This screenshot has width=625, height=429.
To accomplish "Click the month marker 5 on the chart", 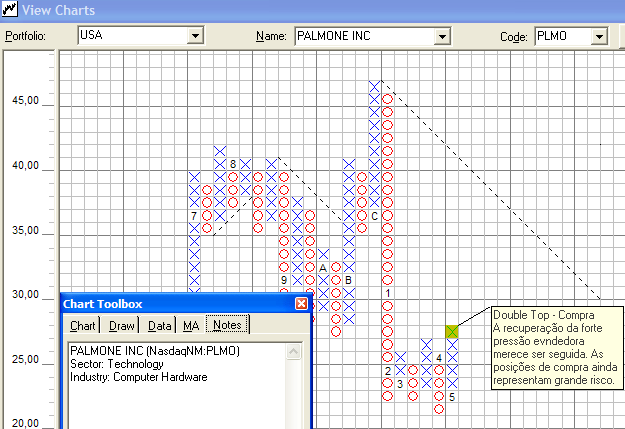I will 452,397.
